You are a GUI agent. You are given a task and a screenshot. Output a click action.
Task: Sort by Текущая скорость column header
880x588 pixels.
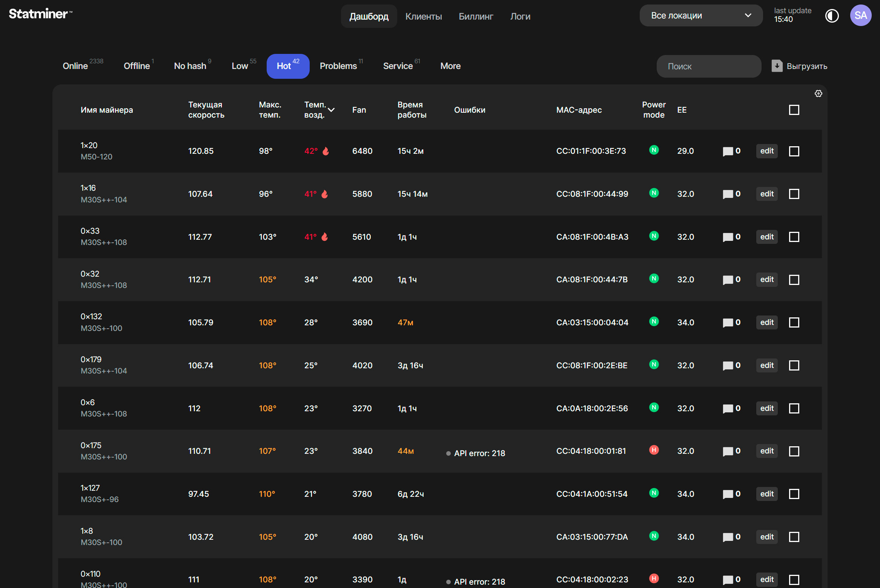(x=206, y=110)
